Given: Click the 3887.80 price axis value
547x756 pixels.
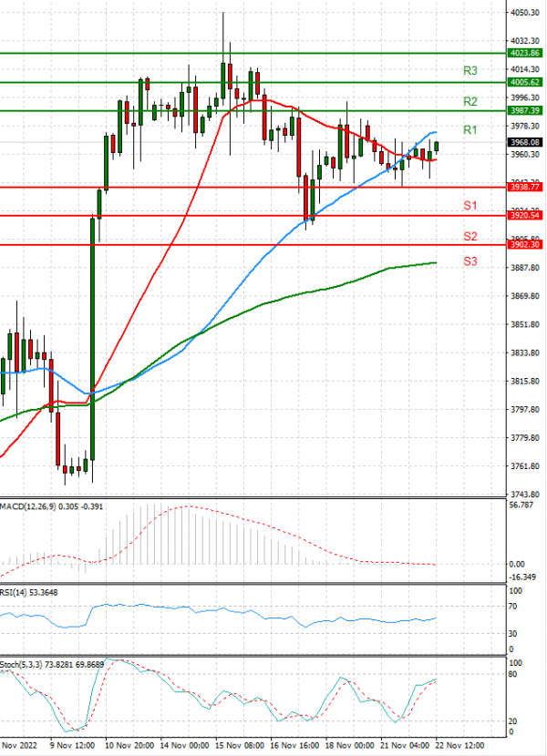Looking at the screenshot, I should (x=525, y=268).
